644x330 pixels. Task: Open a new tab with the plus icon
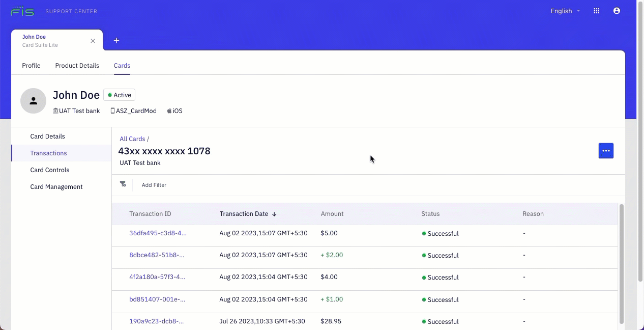pos(116,40)
